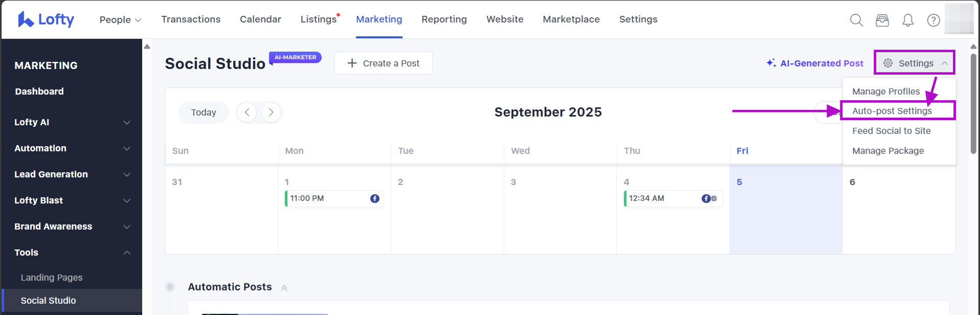Open the inbox tray icon

882,20
